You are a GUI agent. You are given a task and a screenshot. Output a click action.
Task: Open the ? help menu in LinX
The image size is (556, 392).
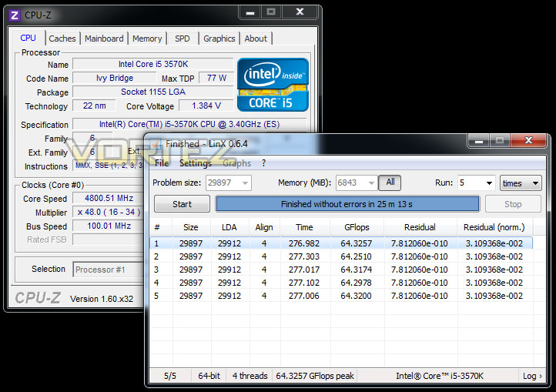[263, 163]
